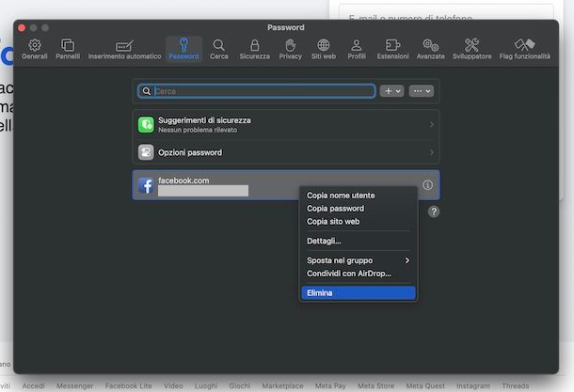This screenshot has width=574, height=392.
Task: Click Messenger link in Facebook footer
Action: pos(74,385)
